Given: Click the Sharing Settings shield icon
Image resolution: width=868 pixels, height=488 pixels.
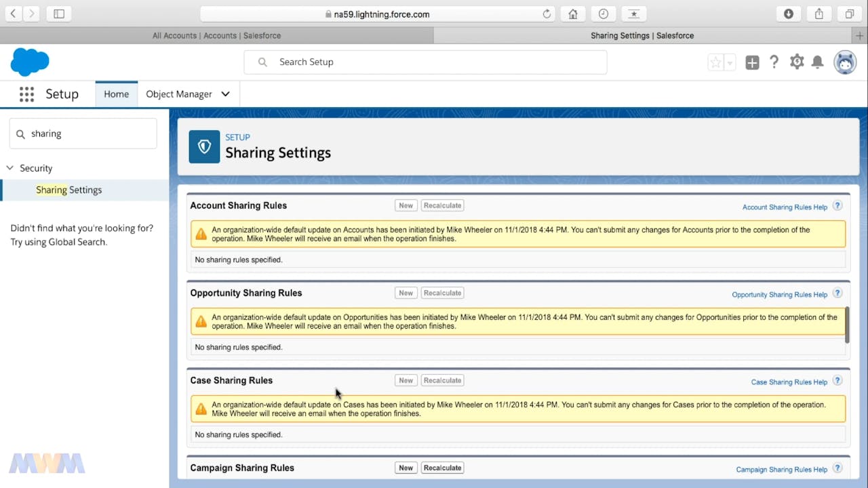Looking at the screenshot, I should point(204,146).
